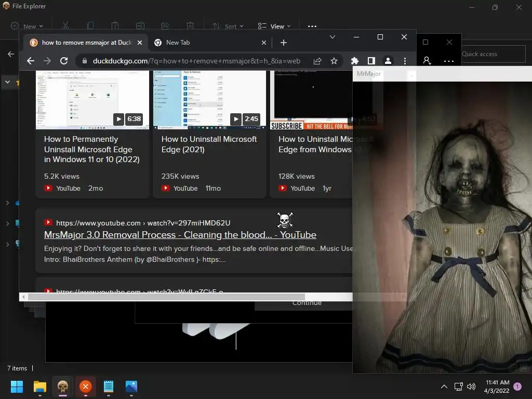
Task: Click the volume speaker tray icon
Action: [x=471, y=387]
